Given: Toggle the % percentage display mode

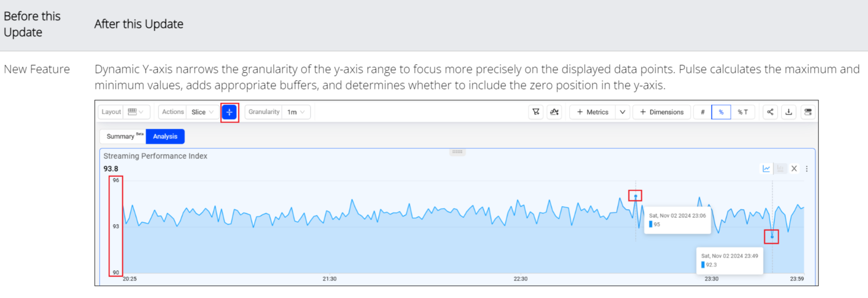Looking at the screenshot, I should coord(721,112).
